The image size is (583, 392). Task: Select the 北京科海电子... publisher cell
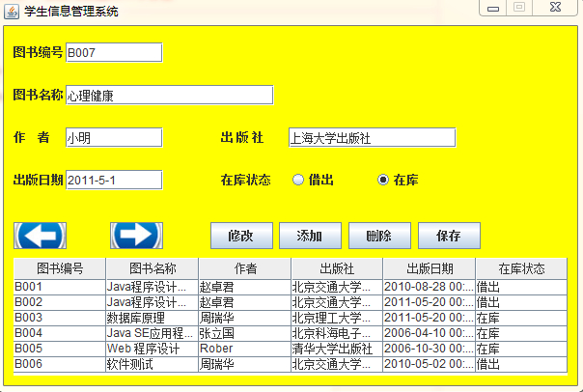[x=337, y=333]
